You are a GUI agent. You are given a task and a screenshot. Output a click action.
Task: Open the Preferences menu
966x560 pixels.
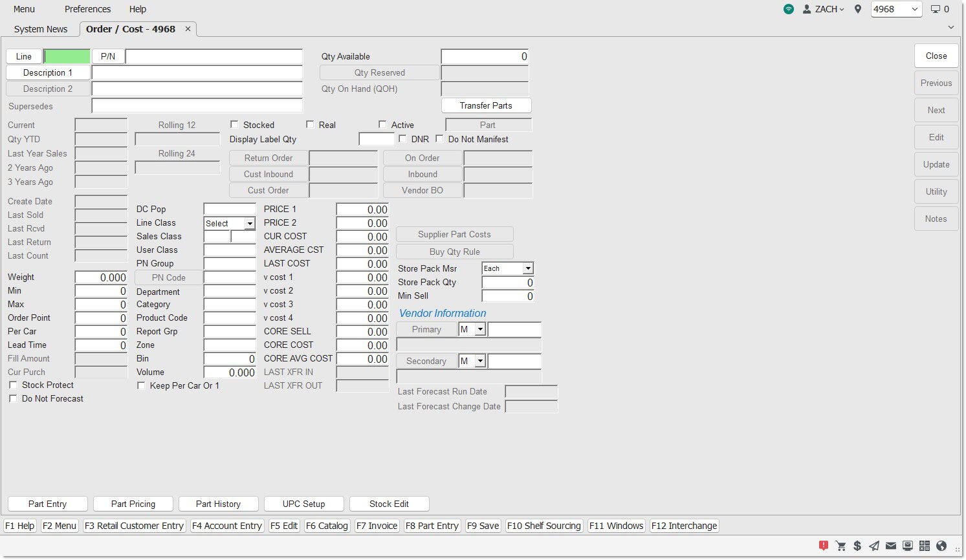coord(87,9)
